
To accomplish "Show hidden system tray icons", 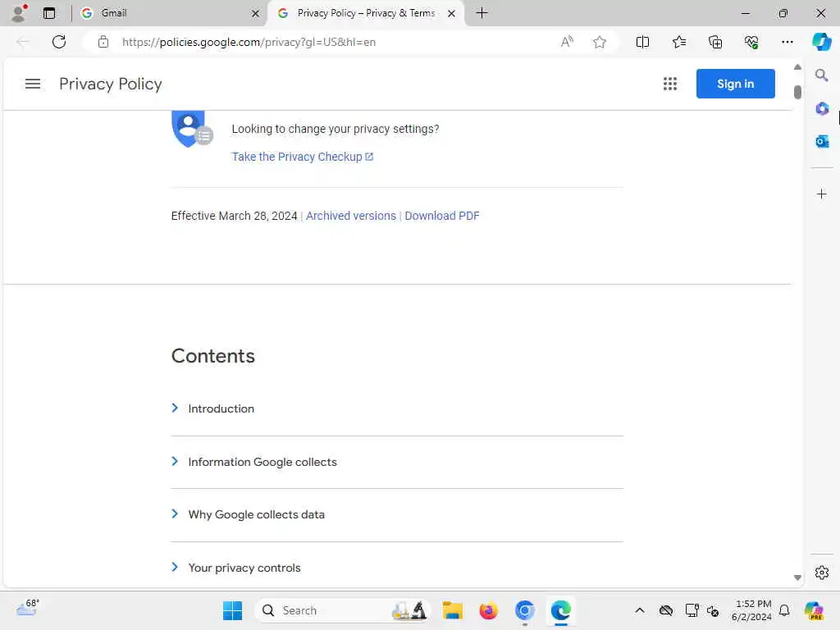I will 640,610.
